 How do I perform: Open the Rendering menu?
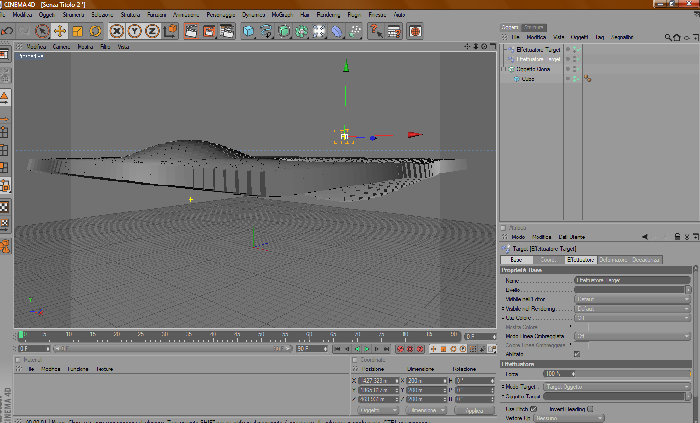point(328,15)
